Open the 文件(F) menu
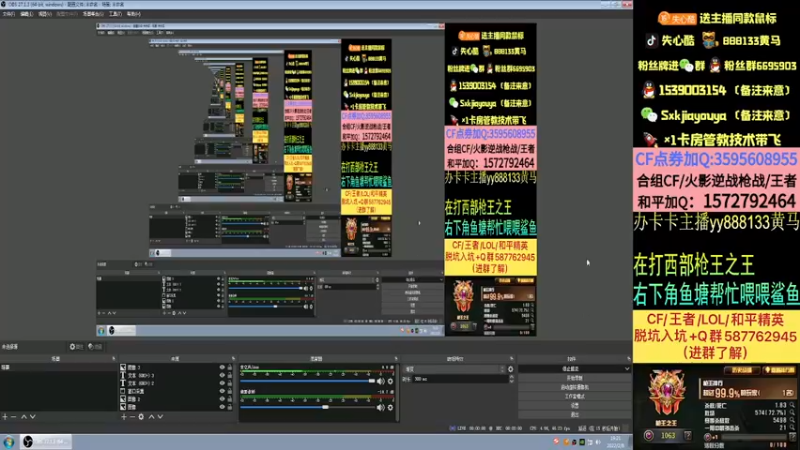 pos(9,14)
